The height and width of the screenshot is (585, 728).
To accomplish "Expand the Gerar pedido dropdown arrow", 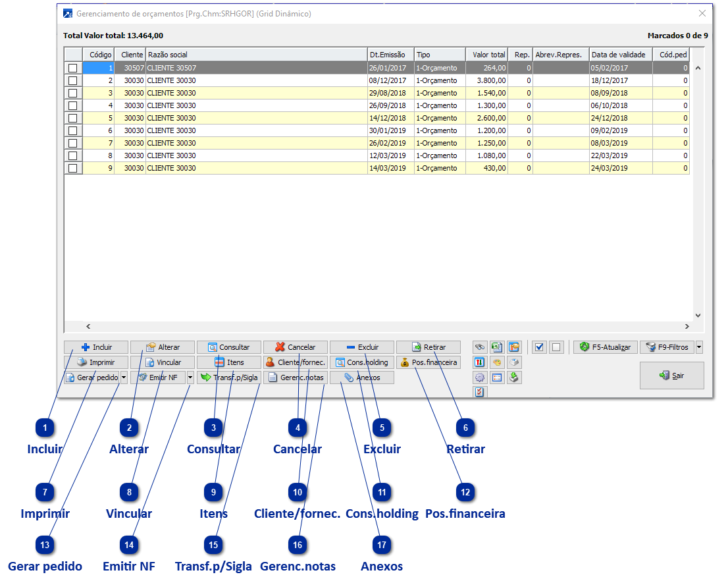I will 124,377.
